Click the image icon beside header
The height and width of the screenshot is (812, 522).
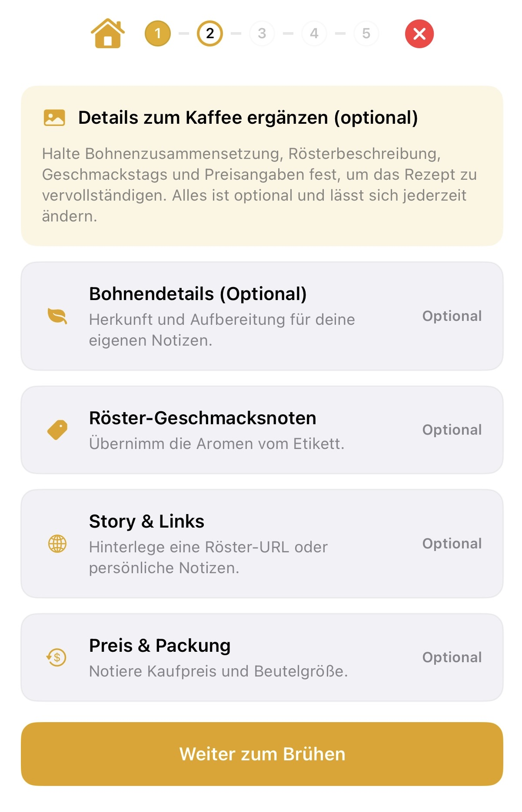pyautogui.click(x=54, y=118)
